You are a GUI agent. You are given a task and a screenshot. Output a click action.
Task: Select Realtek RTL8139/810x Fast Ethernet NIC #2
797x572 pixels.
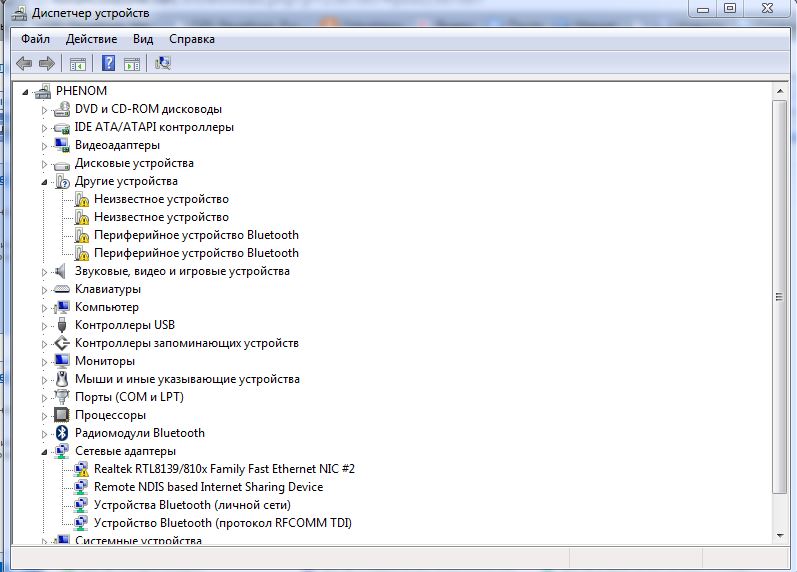coord(224,469)
